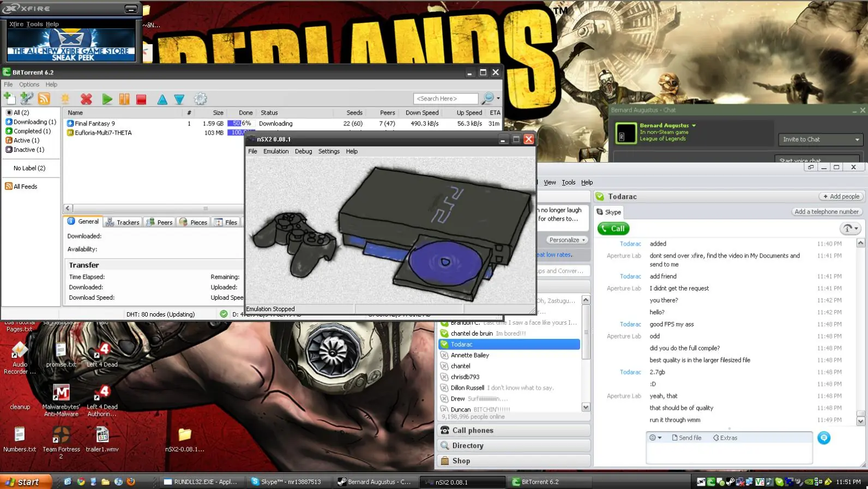Click the Add Torrent icon in BitTorrent toolbar
Viewport: 868px width, 489px height.
[x=9, y=98]
